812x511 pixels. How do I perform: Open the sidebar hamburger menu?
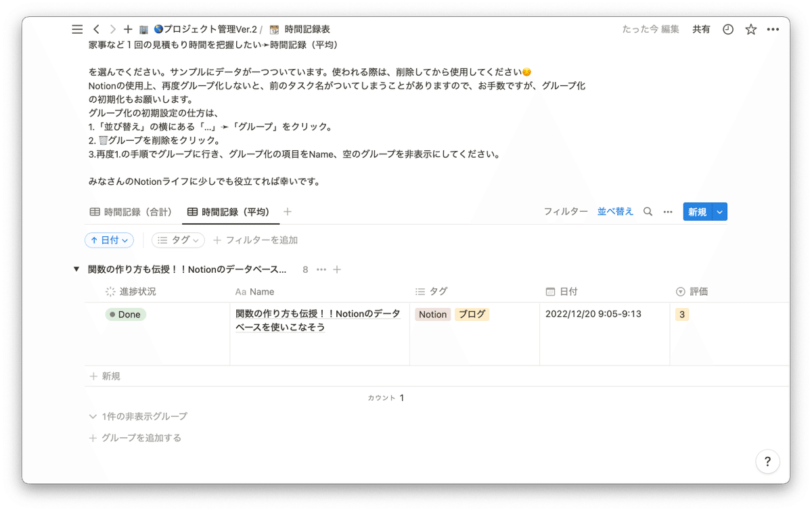(x=77, y=29)
